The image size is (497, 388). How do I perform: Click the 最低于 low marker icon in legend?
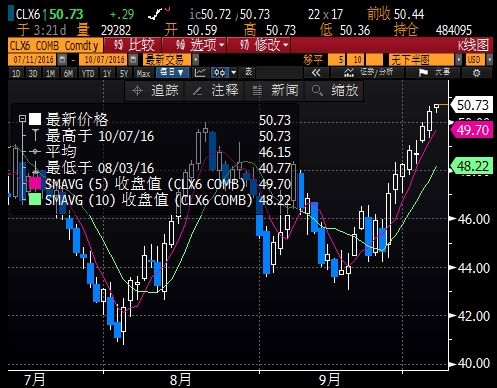[35, 167]
